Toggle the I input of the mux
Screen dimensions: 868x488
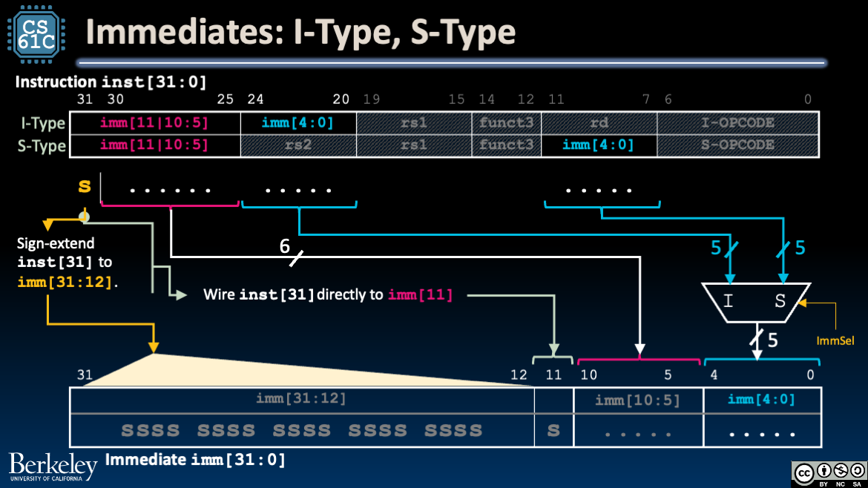coord(729,300)
